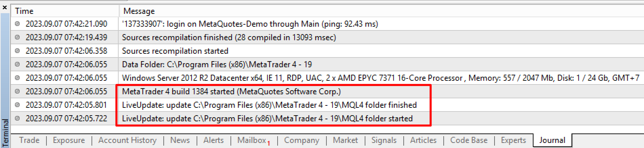Open the Trade tab
Viewport: 644px width, 148px height.
tap(29, 140)
